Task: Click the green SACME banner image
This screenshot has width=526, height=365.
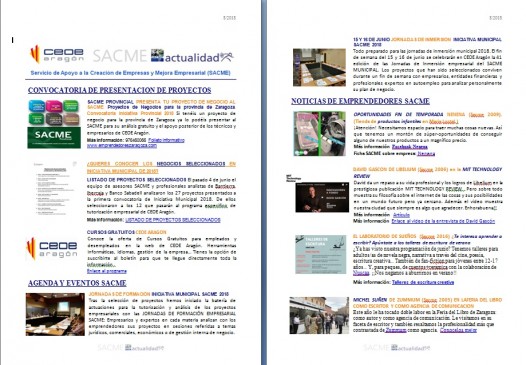Action: [54, 138]
